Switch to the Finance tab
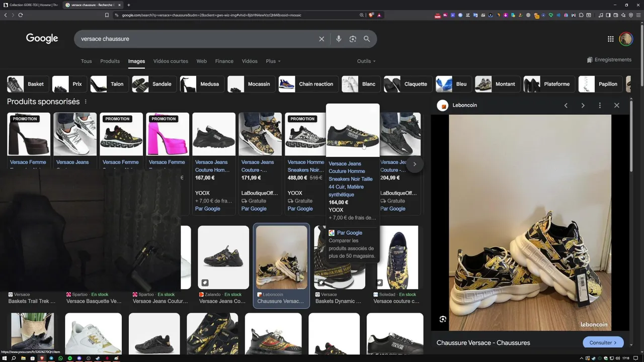This screenshot has width=644, height=362. [x=224, y=61]
